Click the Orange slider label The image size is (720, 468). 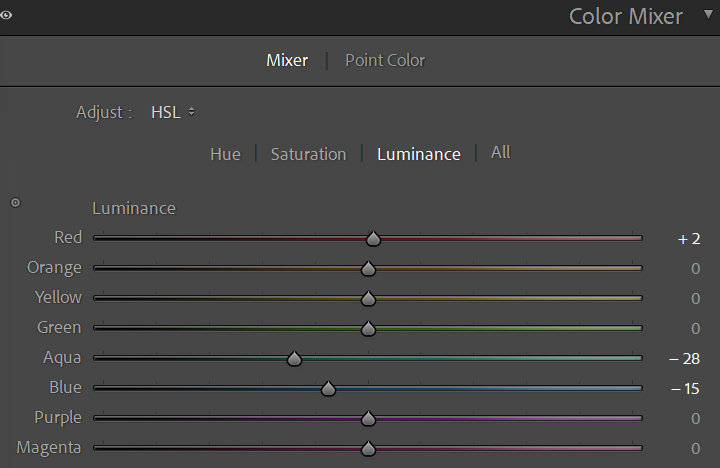54,268
